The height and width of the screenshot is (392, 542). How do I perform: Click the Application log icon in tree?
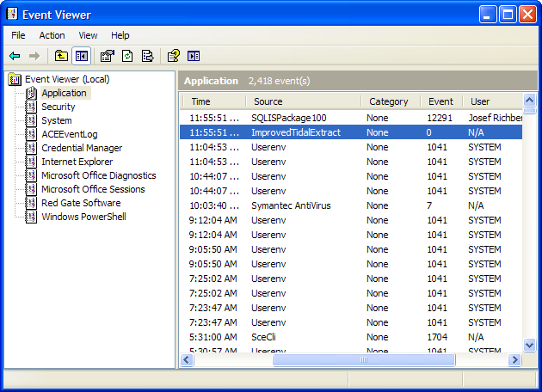32,93
